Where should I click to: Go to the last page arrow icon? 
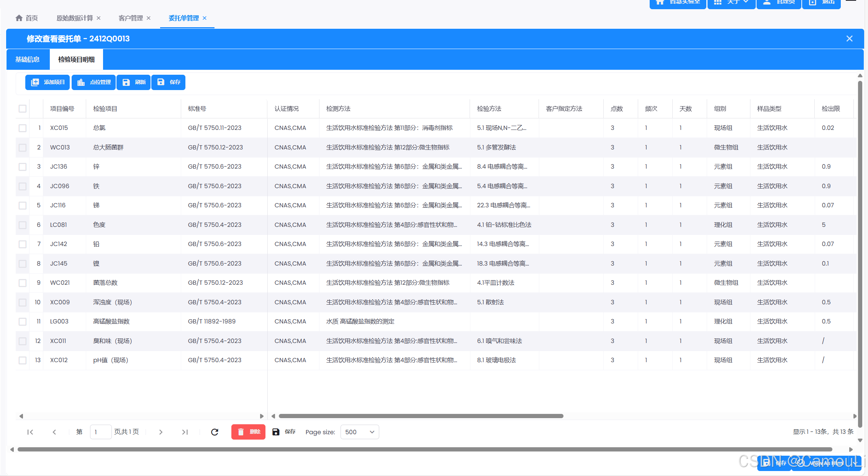click(x=185, y=432)
